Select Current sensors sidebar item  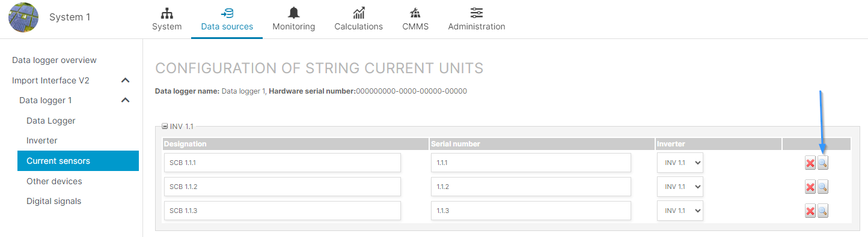tap(78, 161)
